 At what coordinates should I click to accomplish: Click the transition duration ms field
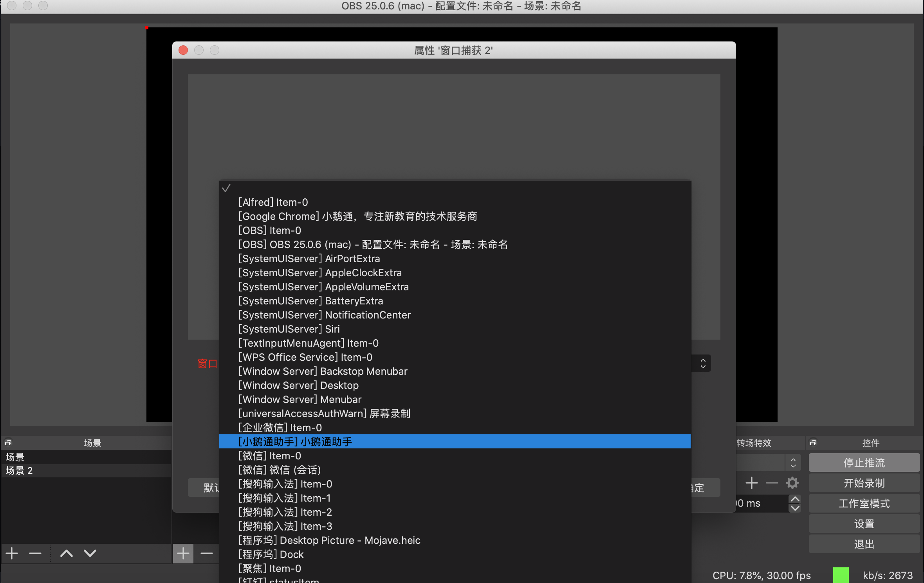762,504
